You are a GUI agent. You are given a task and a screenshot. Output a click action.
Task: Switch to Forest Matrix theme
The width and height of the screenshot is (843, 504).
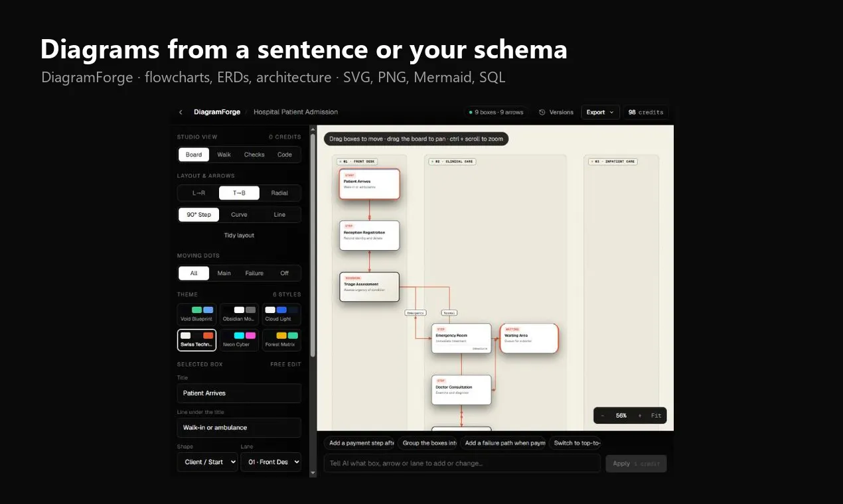coord(281,340)
